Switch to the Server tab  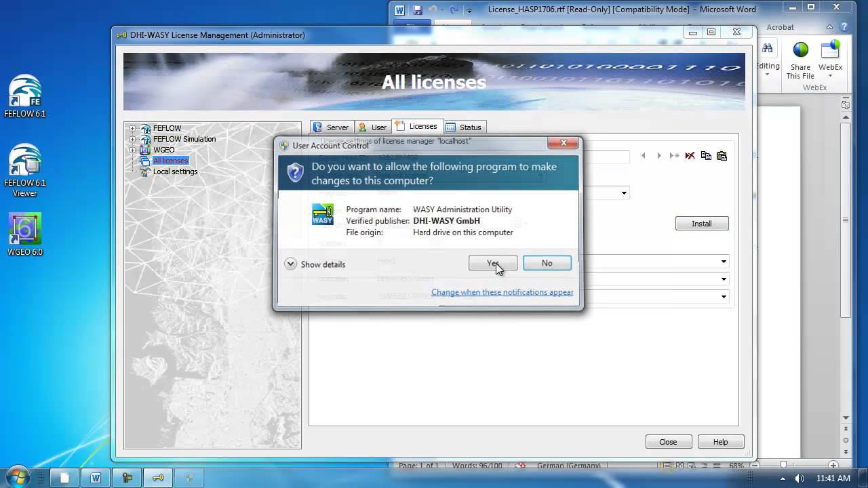pos(332,127)
